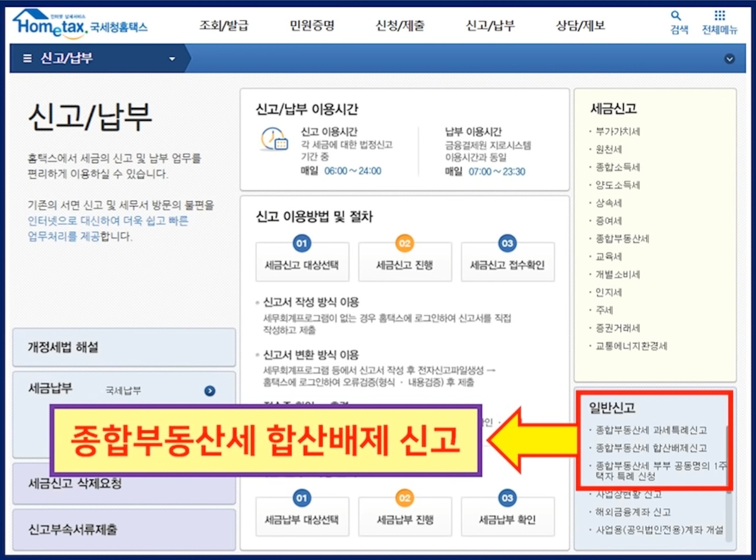
Task: Open the 양도소득세 link
Action: click(x=618, y=185)
